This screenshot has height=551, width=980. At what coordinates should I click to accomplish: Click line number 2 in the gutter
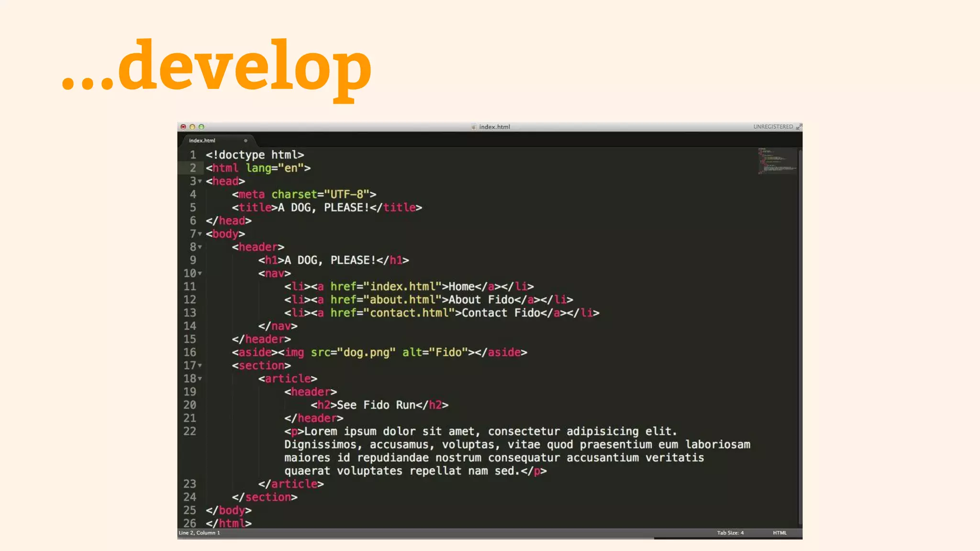[x=193, y=168]
